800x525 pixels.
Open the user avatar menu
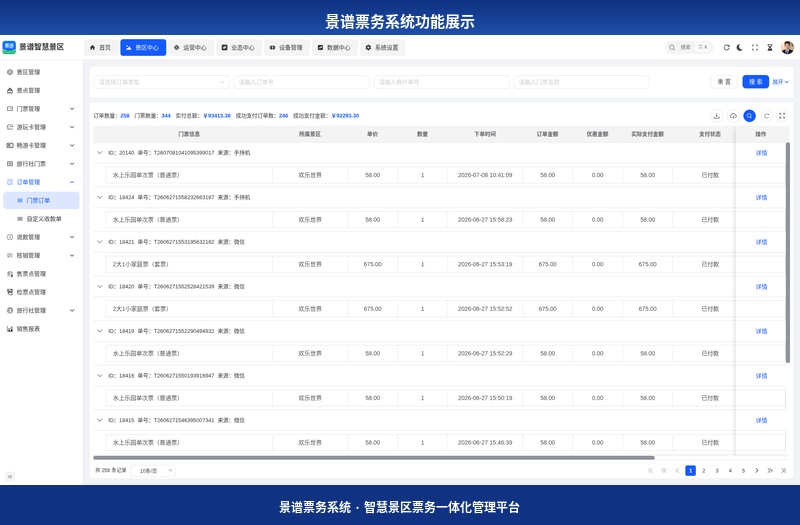(x=788, y=47)
